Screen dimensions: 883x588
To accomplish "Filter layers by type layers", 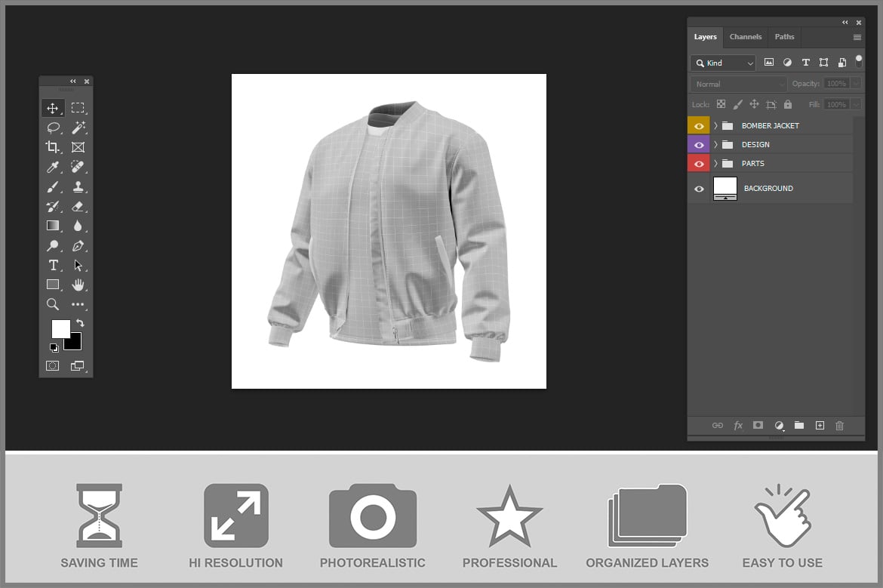I will 805,63.
